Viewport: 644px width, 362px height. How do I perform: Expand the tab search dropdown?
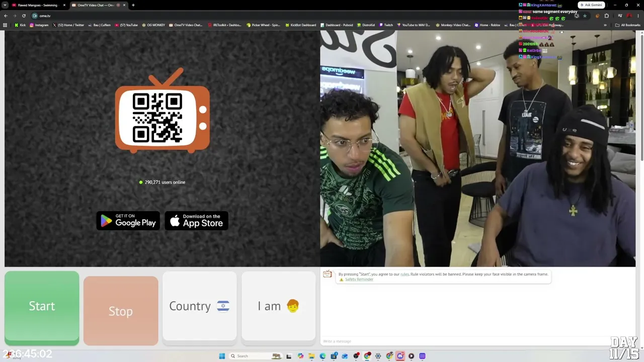5,5
